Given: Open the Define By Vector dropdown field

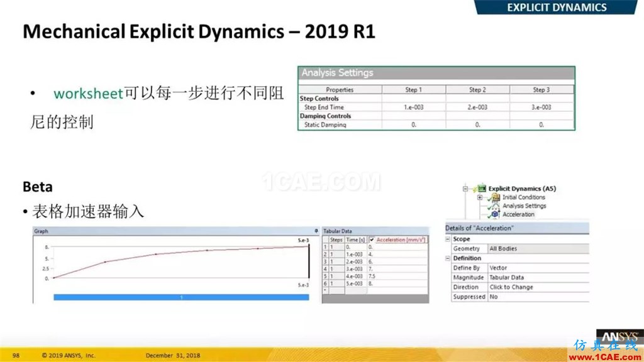Looking at the screenshot, I should click(x=538, y=268).
